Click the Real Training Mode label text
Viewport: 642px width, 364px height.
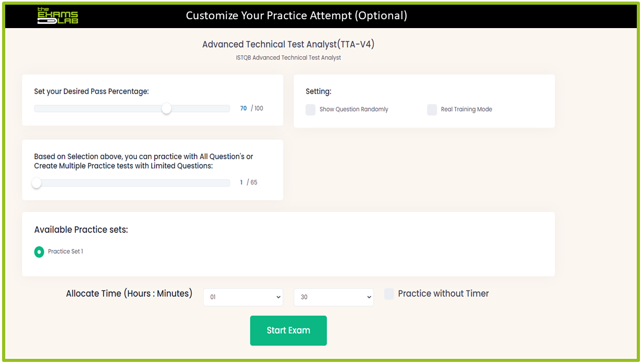(x=466, y=110)
